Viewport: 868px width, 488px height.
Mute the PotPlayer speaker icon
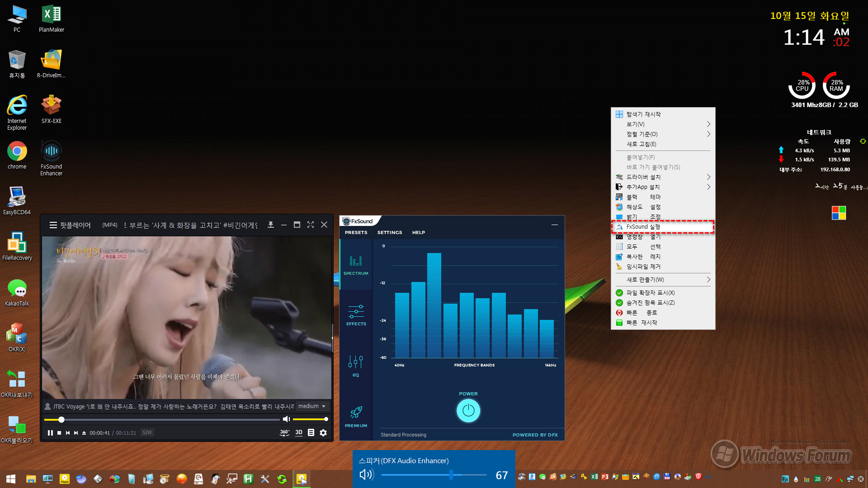286,419
